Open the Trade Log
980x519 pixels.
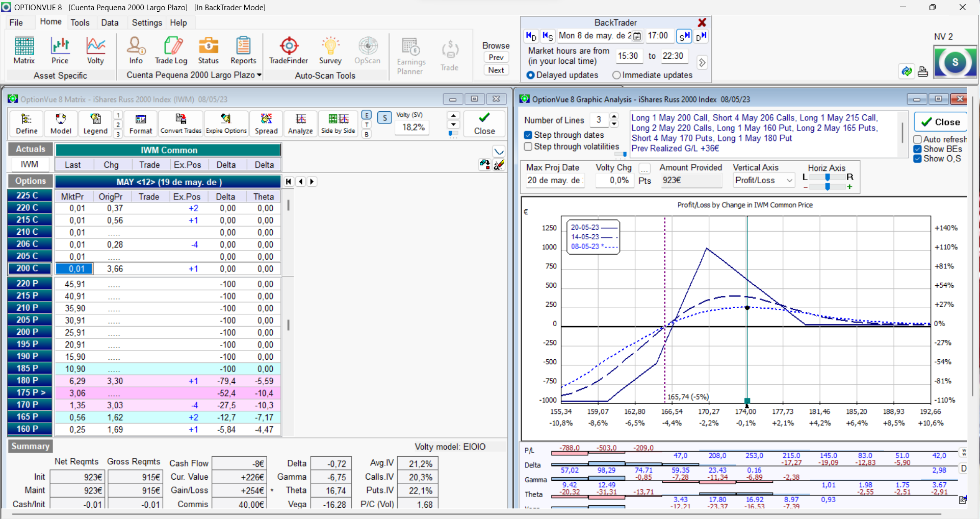click(x=171, y=51)
